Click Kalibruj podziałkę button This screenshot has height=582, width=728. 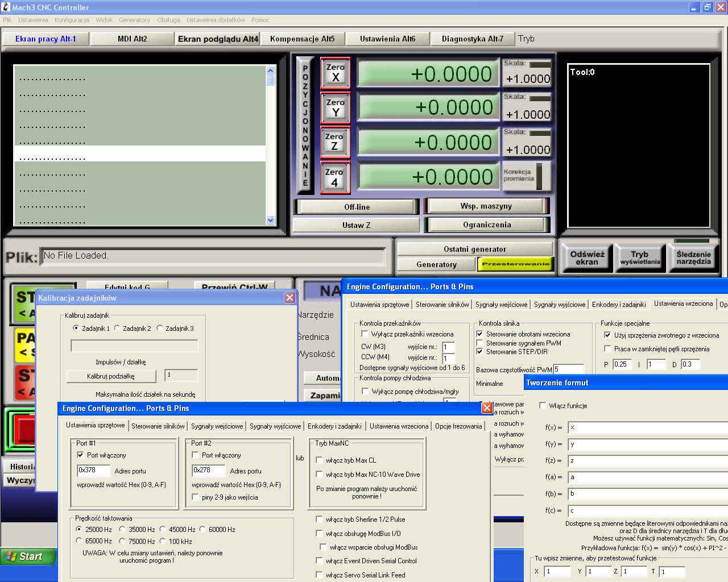pos(111,376)
